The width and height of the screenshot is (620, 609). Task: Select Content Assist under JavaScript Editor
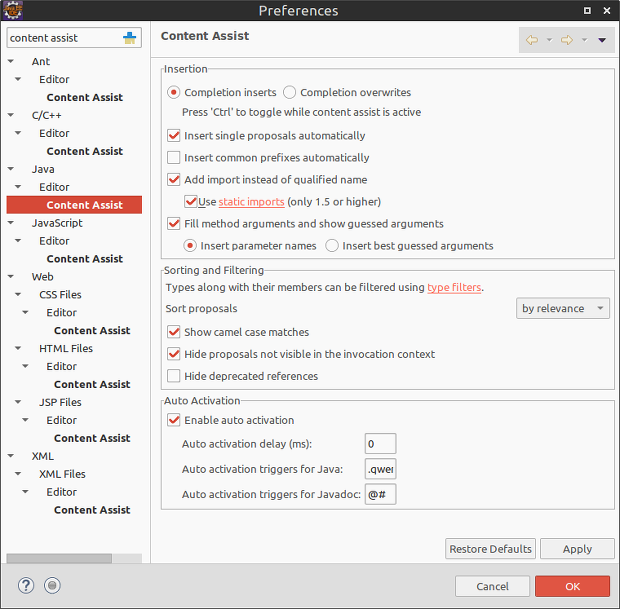(x=85, y=259)
